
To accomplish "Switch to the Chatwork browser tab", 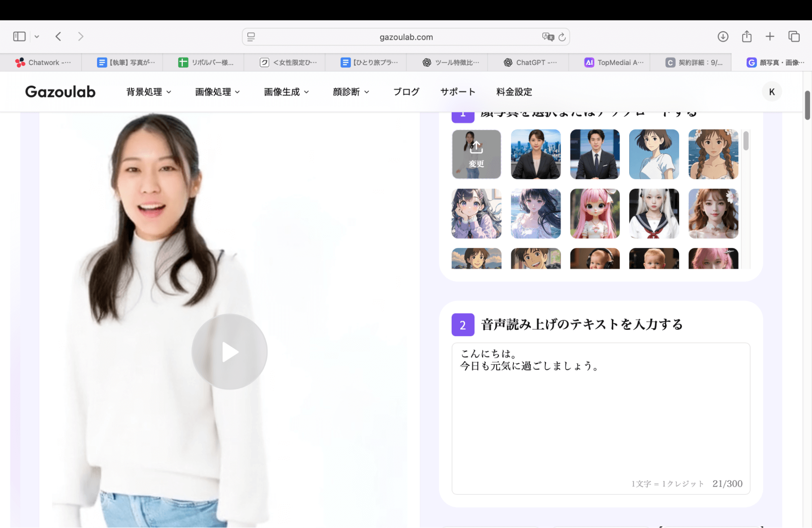I will [x=42, y=62].
